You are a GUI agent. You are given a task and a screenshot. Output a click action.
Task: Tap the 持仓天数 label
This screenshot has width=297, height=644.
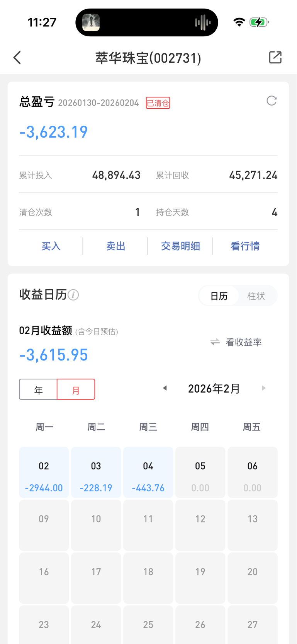(x=173, y=212)
